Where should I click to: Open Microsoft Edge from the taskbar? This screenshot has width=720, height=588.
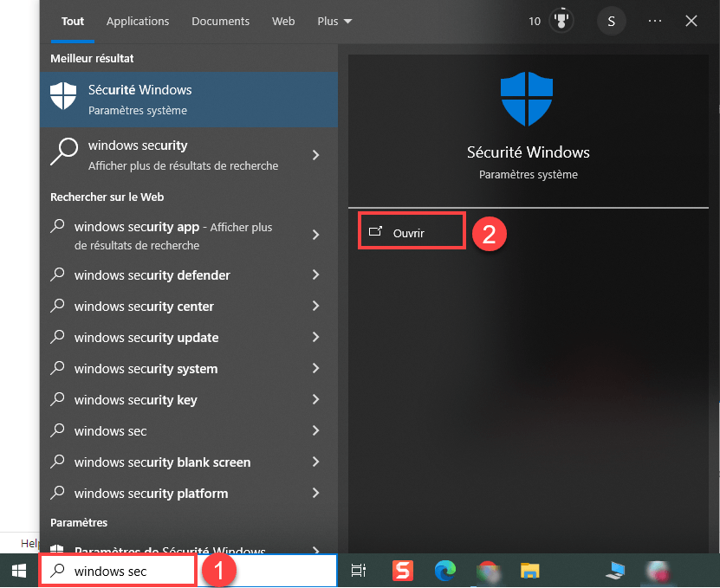tap(445, 571)
